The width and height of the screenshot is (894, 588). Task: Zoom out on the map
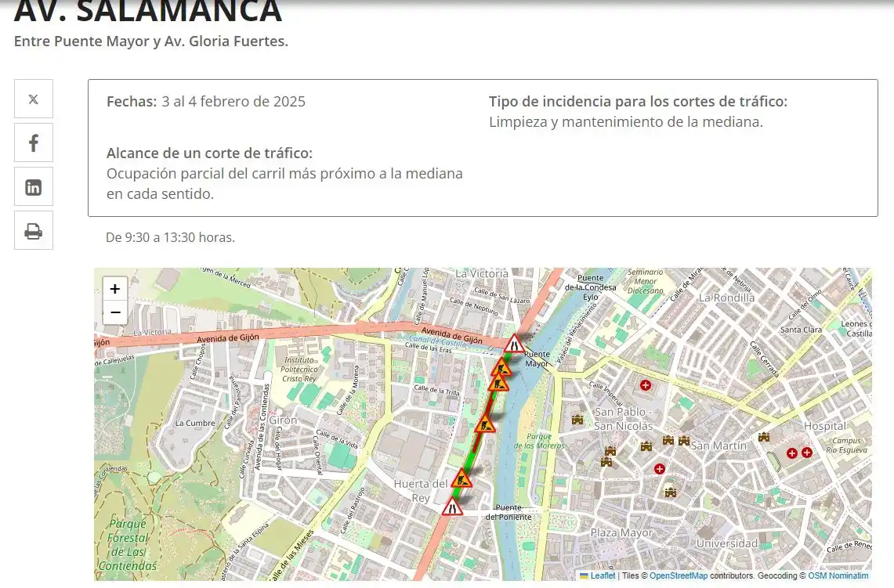(x=114, y=312)
